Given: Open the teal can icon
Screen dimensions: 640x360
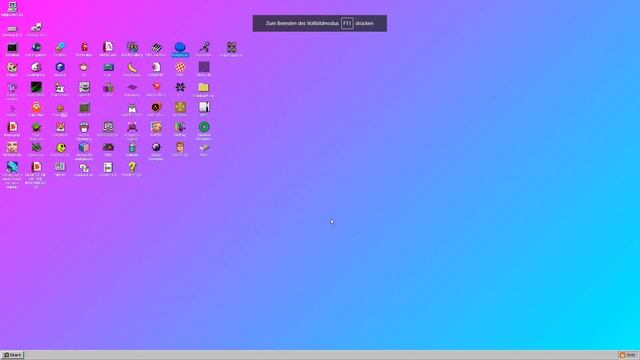Looking at the screenshot, I should [132, 147].
